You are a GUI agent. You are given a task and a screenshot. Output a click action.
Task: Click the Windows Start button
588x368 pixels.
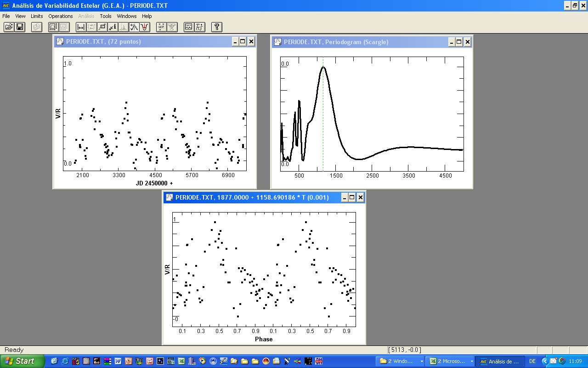pyautogui.click(x=23, y=361)
